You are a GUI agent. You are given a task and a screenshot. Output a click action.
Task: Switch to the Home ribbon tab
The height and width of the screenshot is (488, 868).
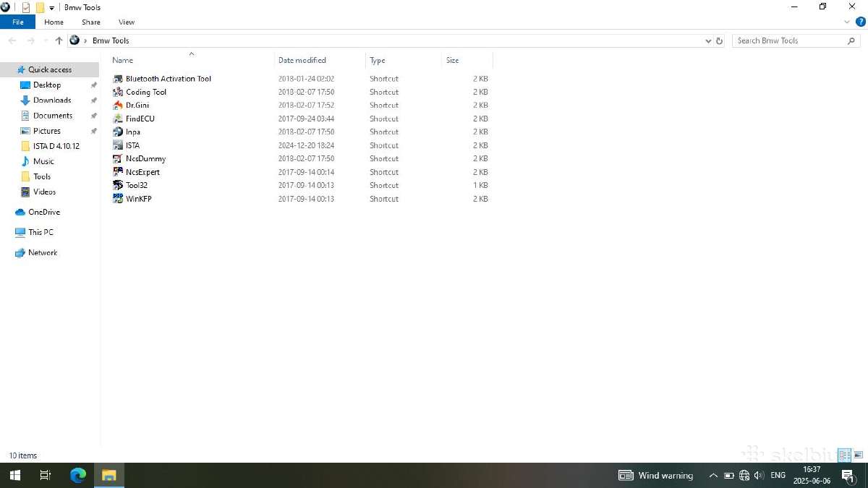tap(54, 22)
